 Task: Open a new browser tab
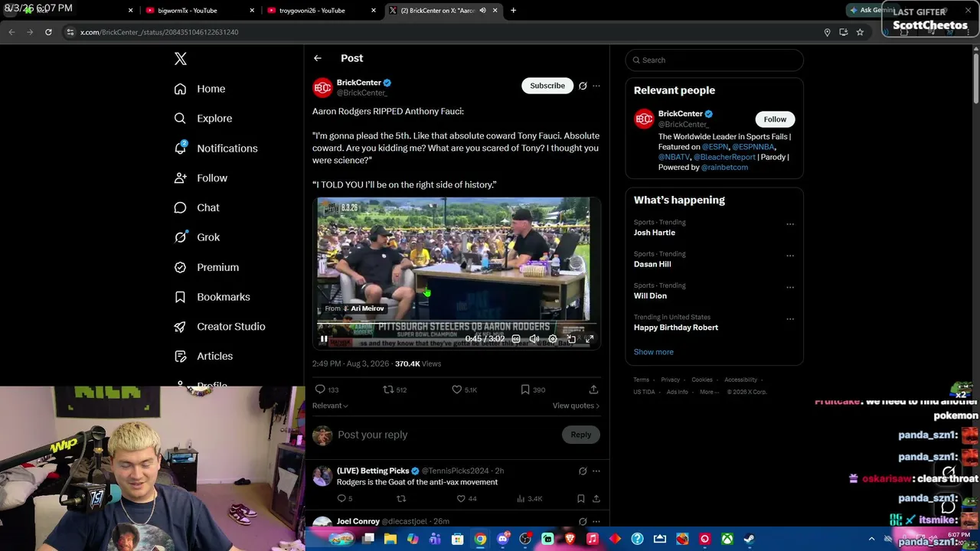(514, 11)
